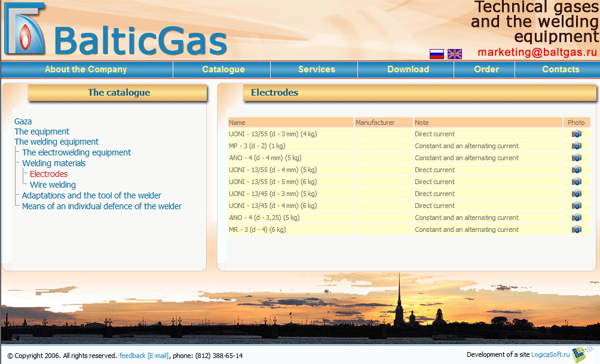Click MR - 3 (d - 4) (6 kg) name

pos(258,230)
